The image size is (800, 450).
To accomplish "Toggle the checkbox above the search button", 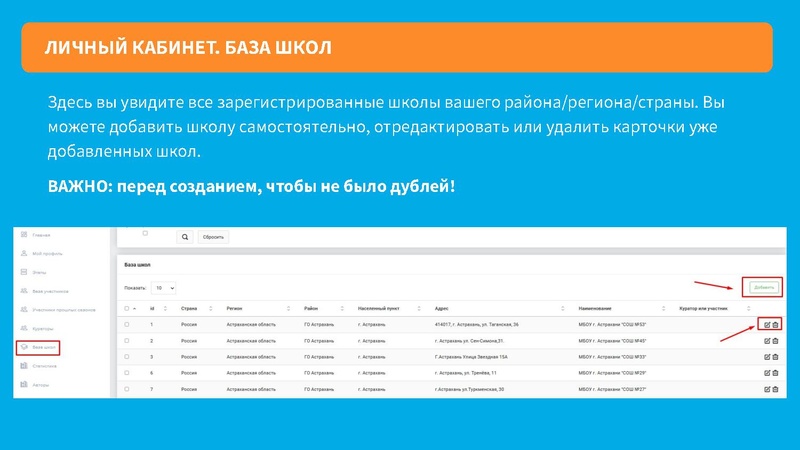I will [145, 233].
